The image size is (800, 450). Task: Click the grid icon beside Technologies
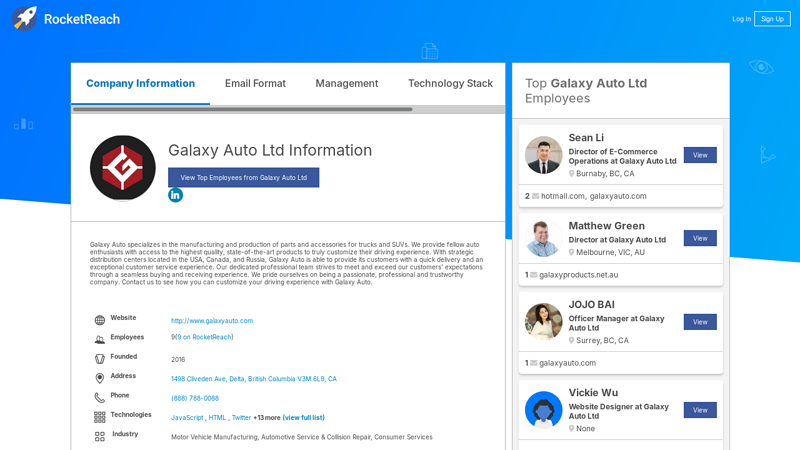pyautogui.click(x=99, y=417)
